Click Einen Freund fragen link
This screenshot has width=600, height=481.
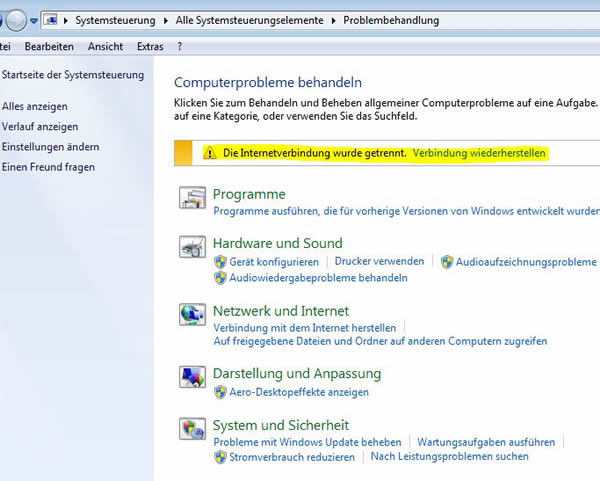click(48, 167)
